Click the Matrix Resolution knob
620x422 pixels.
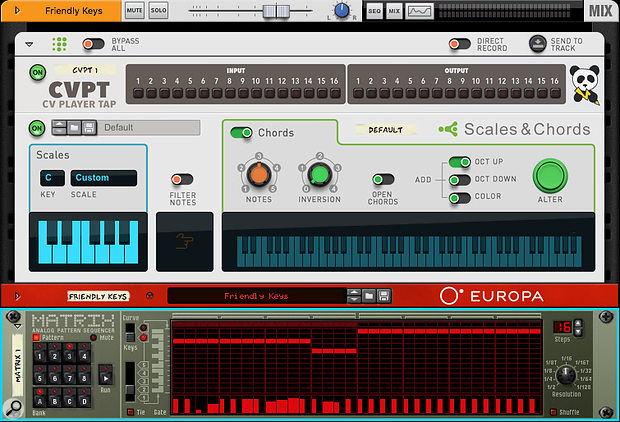pyautogui.click(x=566, y=375)
